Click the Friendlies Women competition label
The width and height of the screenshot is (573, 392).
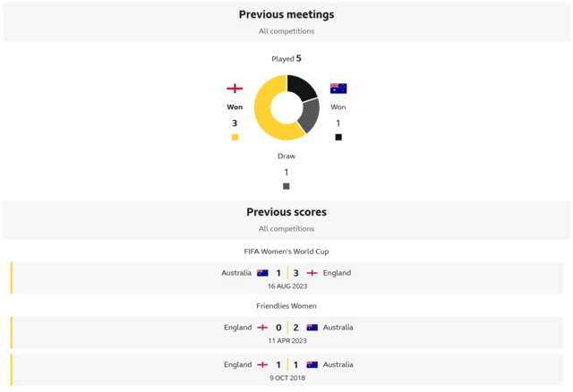286,306
